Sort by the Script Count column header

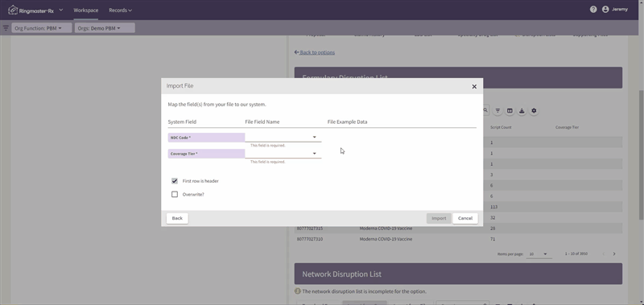[501, 128]
